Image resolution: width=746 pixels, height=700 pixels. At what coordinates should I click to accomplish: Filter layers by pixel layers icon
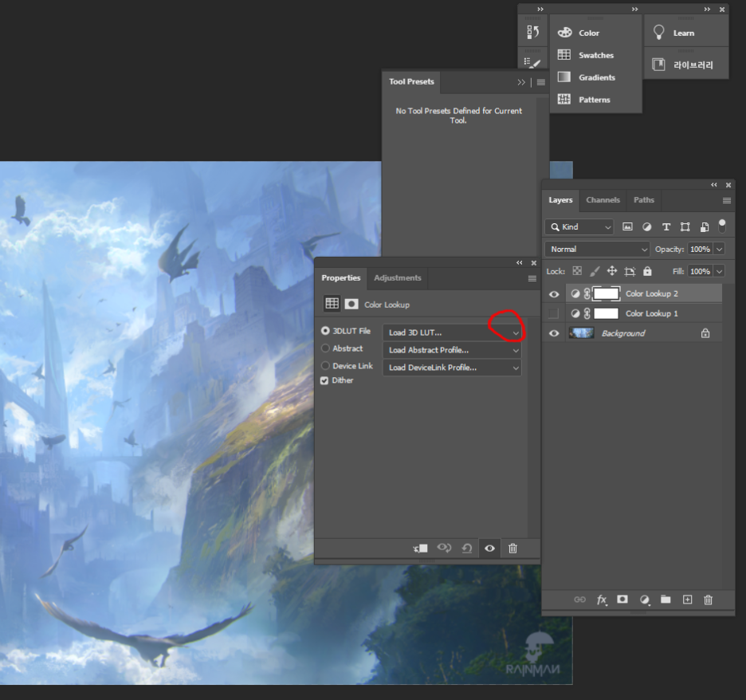point(627,227)
